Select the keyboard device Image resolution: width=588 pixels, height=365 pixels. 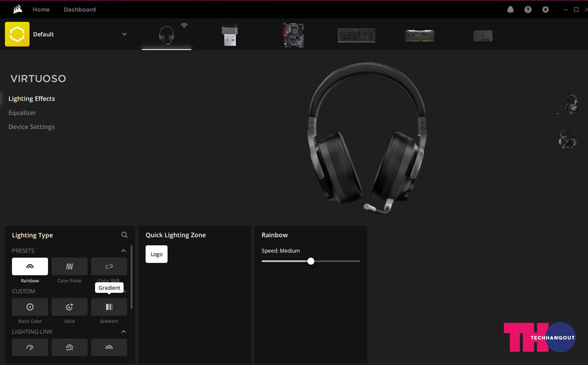[x=356, y=36]
